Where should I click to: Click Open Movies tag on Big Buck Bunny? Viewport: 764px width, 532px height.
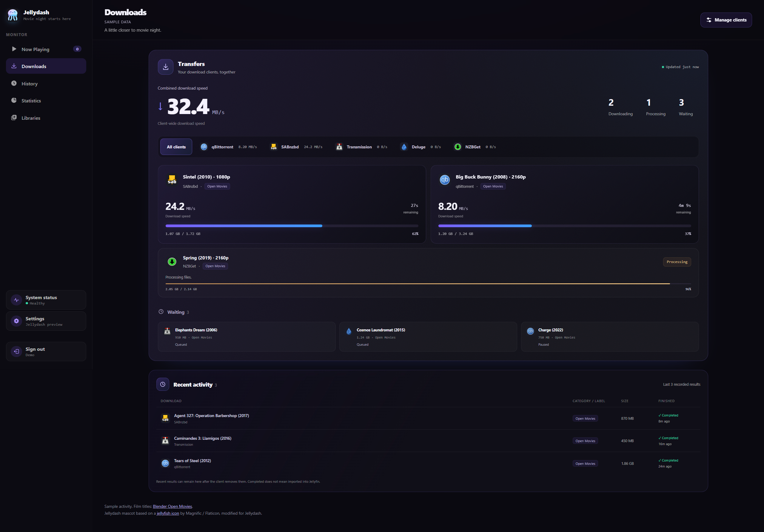(493, 186)
